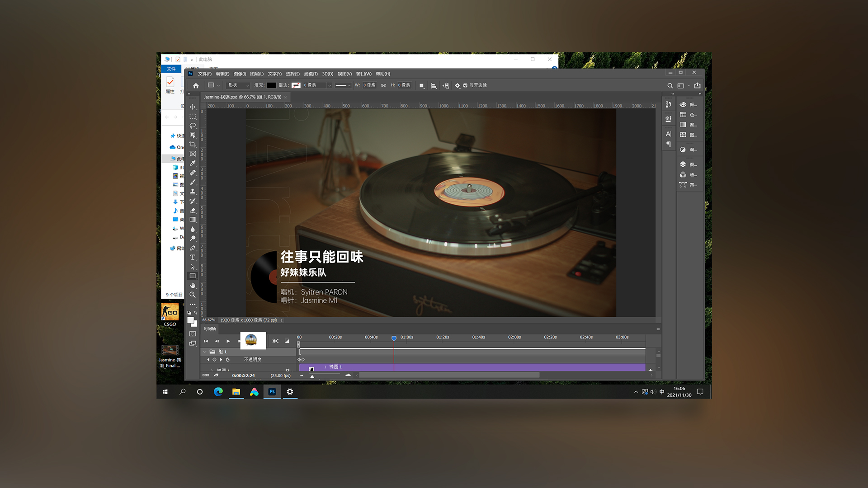This screenshot has width=868, height=488.
Task: Select the Zoom tool
Action: pyautogui.click(x=193, y=295)
